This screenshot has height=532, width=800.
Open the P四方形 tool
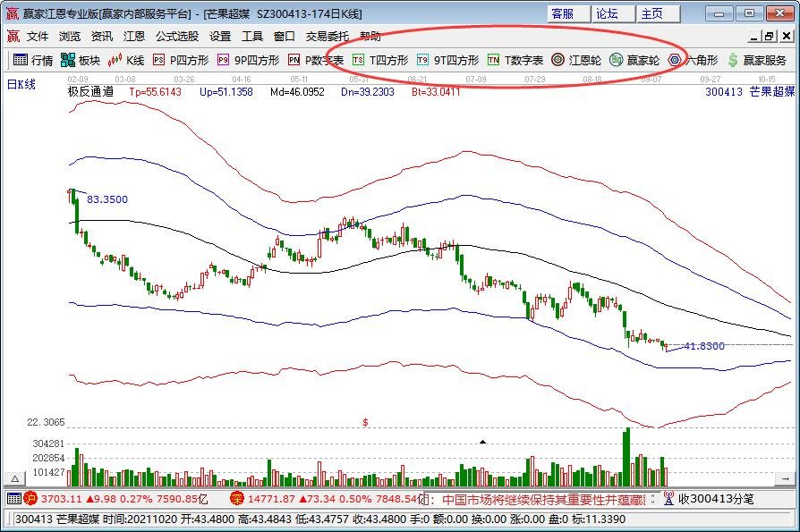[181, 60]
